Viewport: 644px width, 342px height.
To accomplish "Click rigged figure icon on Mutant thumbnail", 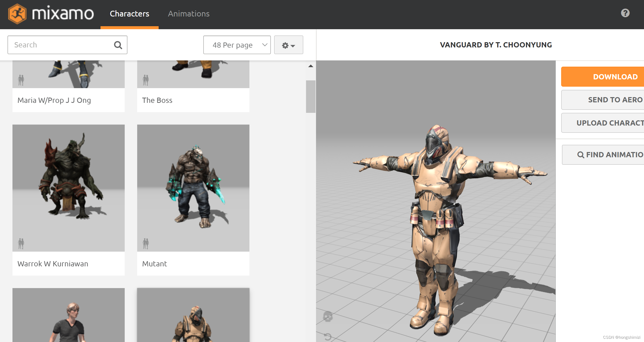I will point(146,243).
